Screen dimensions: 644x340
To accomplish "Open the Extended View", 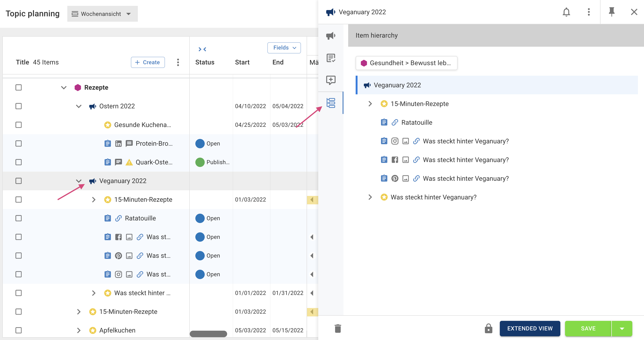I will [x=530, y=329].
